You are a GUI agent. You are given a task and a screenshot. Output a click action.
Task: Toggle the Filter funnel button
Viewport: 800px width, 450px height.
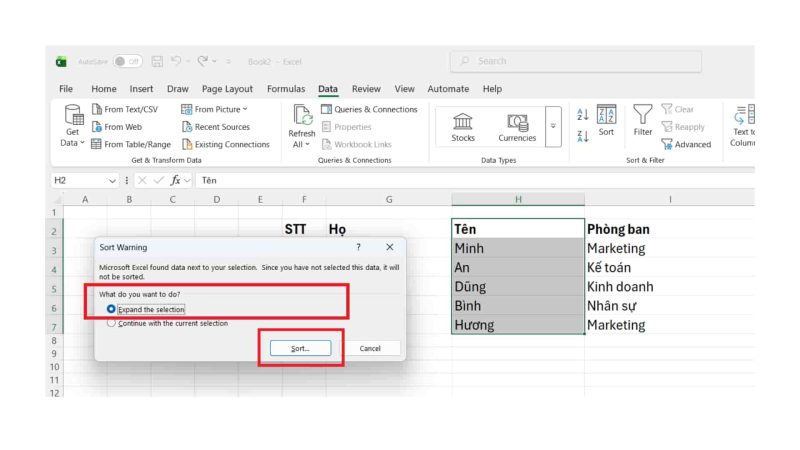[x=642, y=121]
